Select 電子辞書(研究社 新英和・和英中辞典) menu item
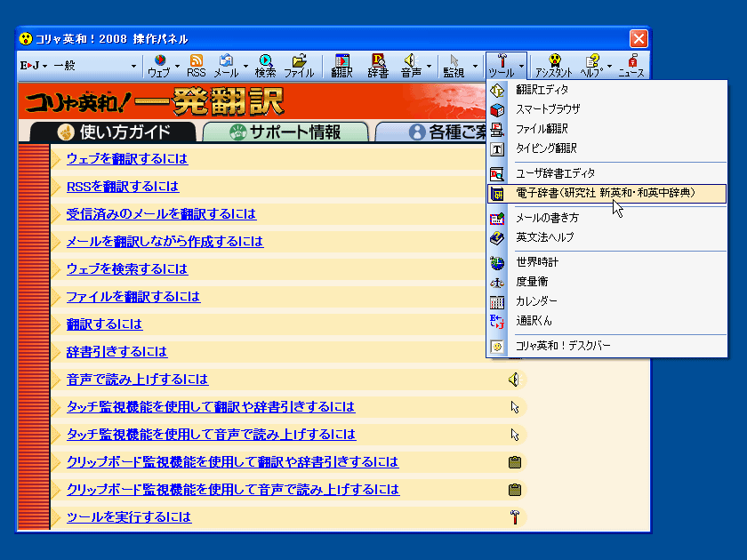This screenshot has width=747, height=560. [x=606, y=194]
